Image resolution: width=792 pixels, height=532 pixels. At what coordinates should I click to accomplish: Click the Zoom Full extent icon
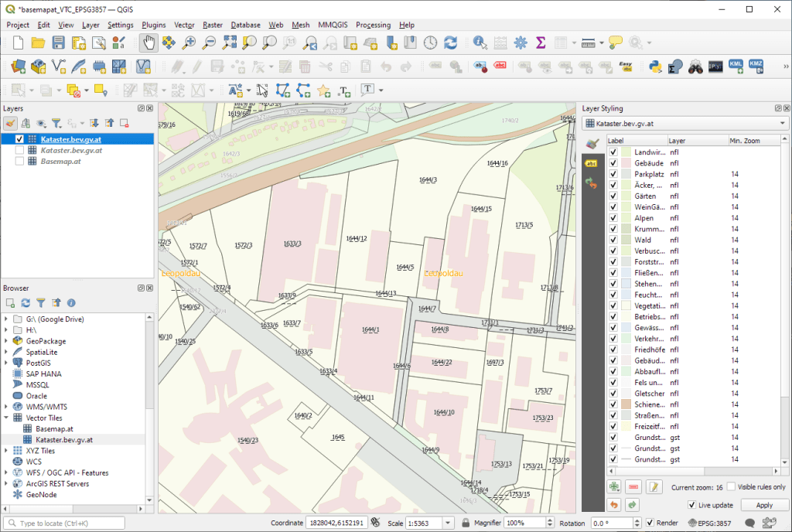229,43
